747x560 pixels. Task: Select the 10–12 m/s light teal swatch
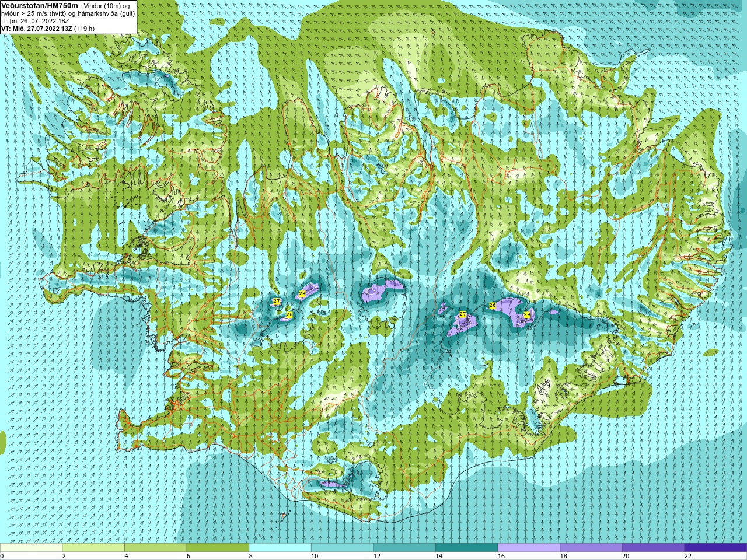pos(342,548)
